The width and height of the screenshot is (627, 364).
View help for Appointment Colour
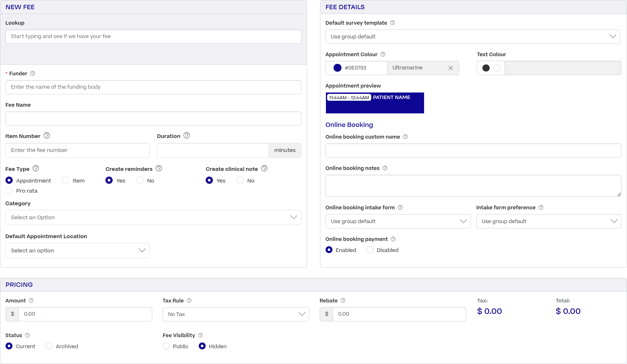pos(383,54)
